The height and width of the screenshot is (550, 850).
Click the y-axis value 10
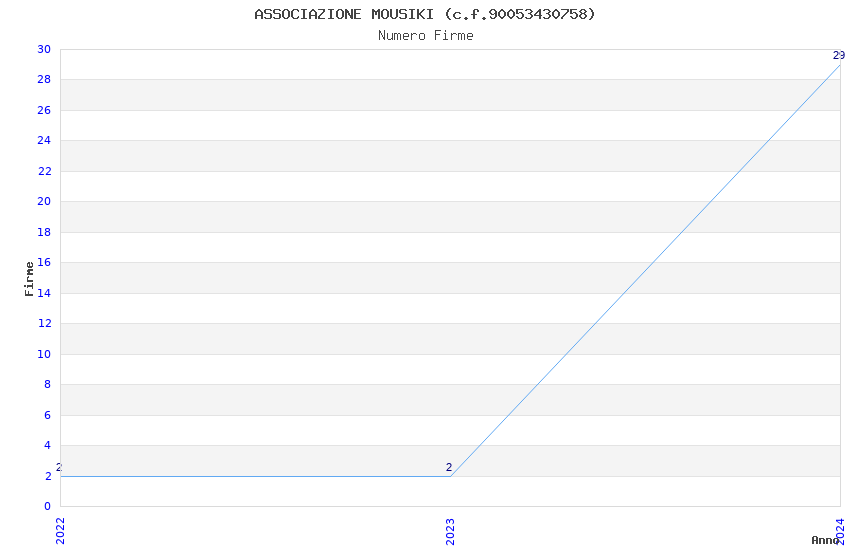[44, 354]
